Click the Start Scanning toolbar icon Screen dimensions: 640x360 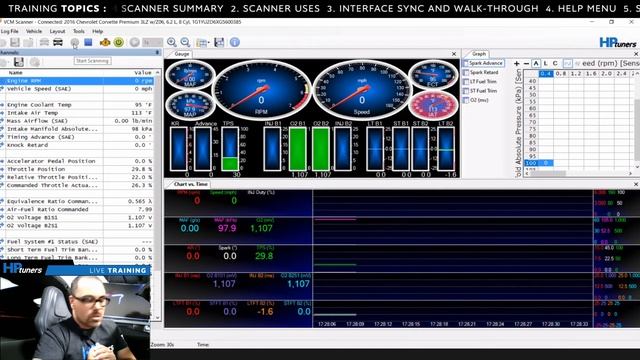pos(75,42)
